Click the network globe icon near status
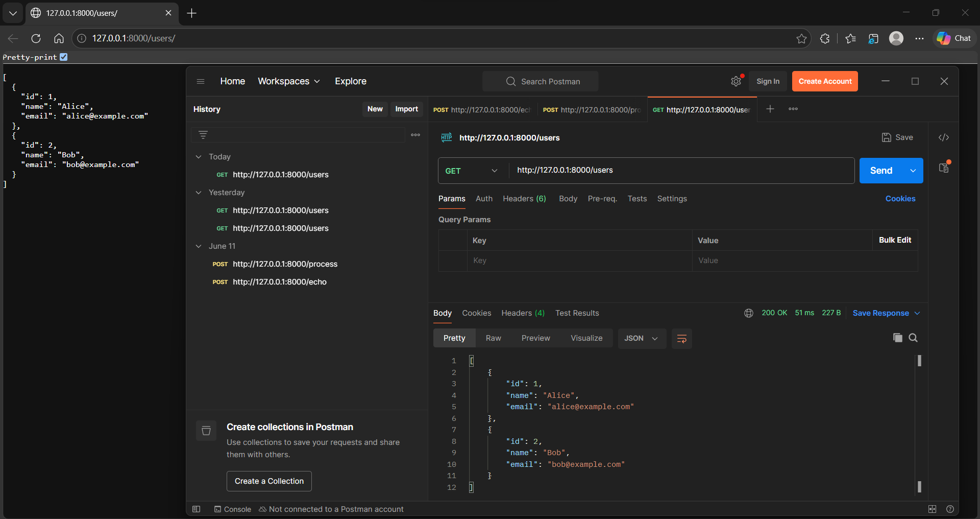Screen dimensions: 980x519 749,313
